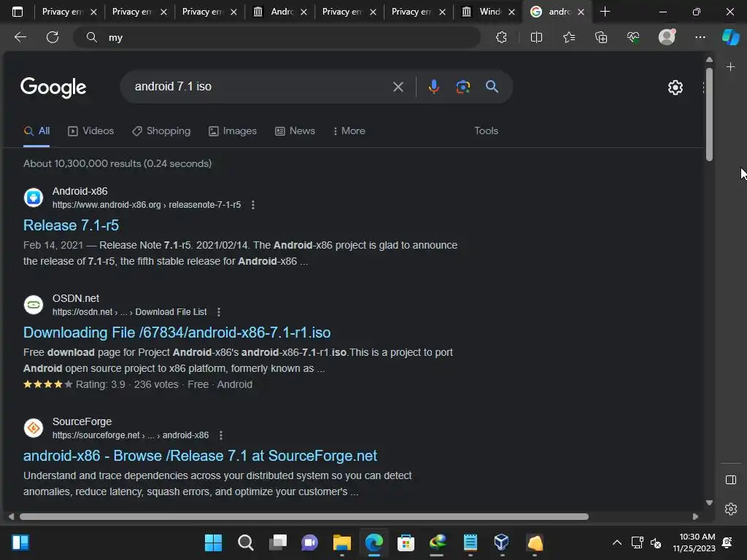Switch to the Videos search tab
Screen dimensions: 747x560
click(91, 131)
